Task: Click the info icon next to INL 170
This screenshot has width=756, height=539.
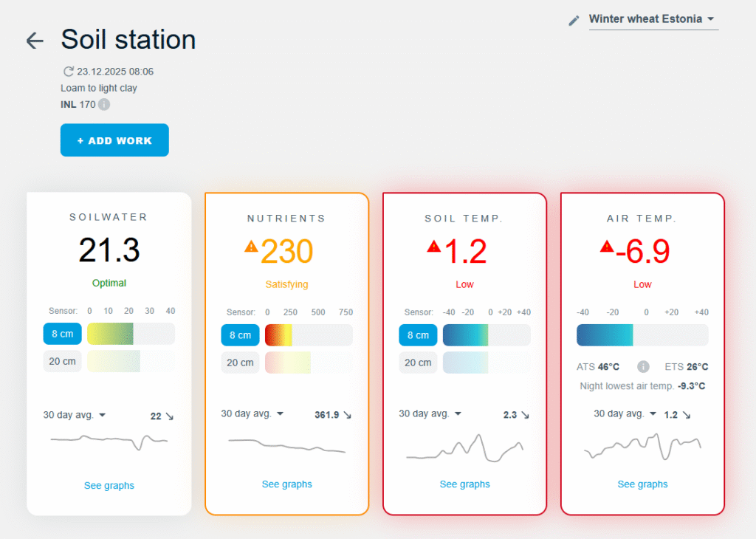Action: 104,104
